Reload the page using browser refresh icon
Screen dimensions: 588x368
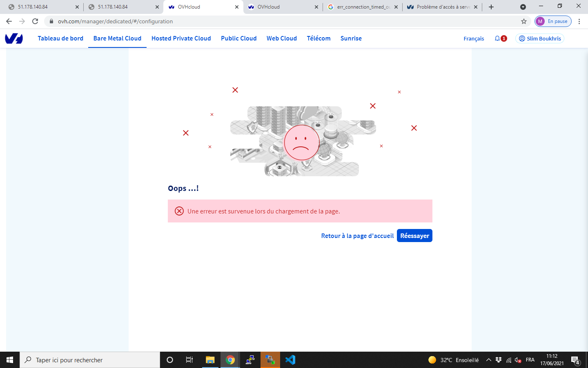pyautogui.click(x=35, y=21)
